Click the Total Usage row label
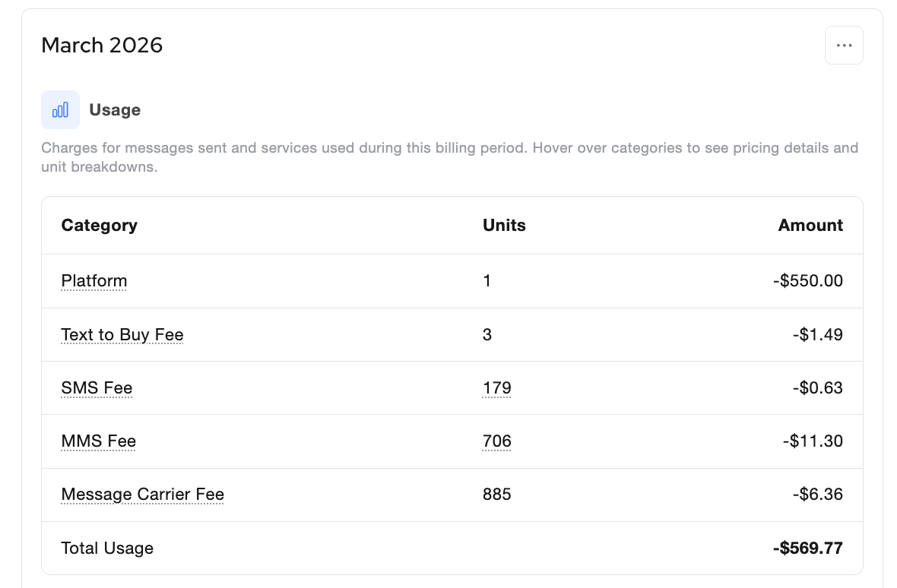The height and width of the screenshot is (588, 897). pos(107,548)
